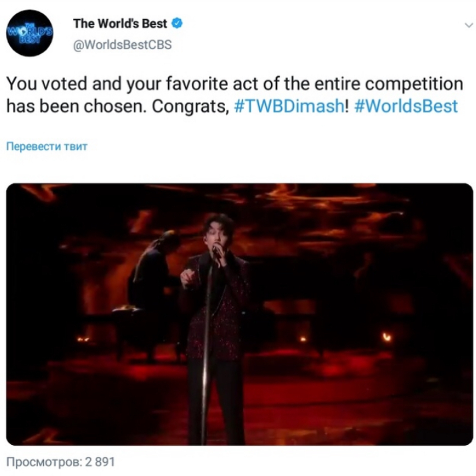This screenshot has height=476, width=476.
Task: Visit the @WorldsBestCBS handle
Action: coord(123,45)
